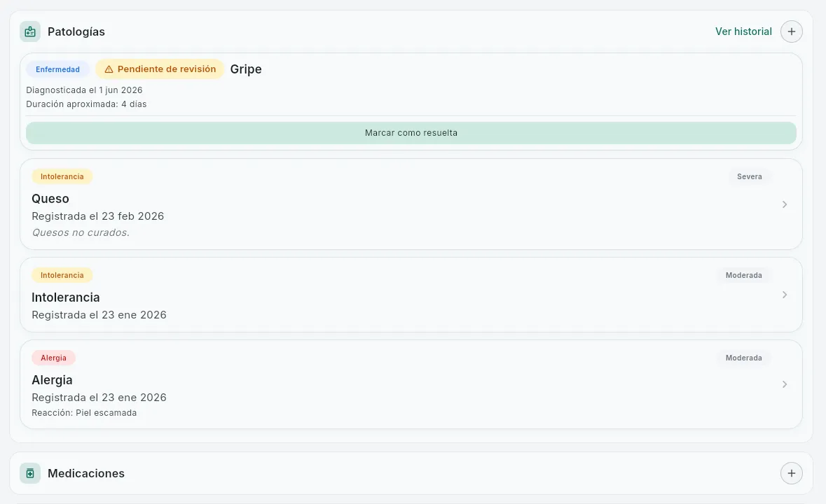This screenshot has height=504, width=826.
Task: Click the warning triangle on Pendiente de revisión
Action: pyautogui.click(x=109, y=69)
